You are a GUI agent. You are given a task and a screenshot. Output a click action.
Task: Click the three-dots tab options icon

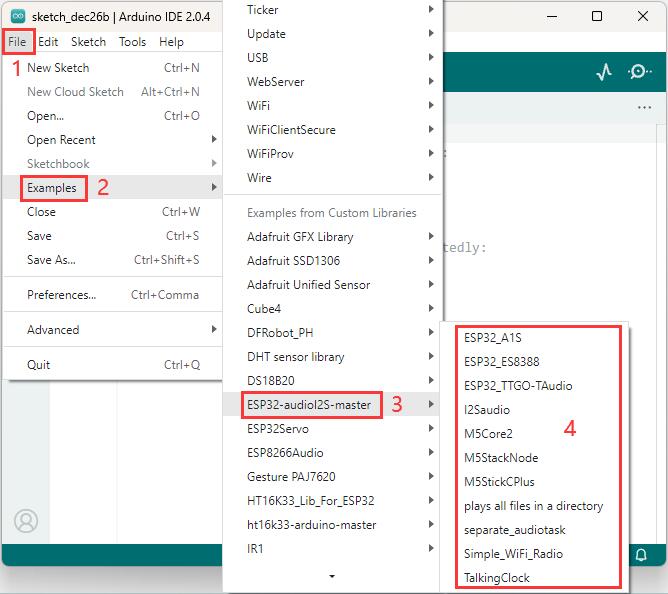pos(644,107)
